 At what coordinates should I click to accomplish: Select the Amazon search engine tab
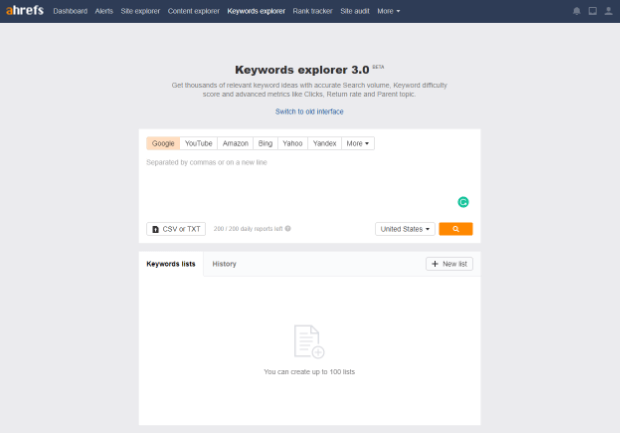click(x=235, y=143)
